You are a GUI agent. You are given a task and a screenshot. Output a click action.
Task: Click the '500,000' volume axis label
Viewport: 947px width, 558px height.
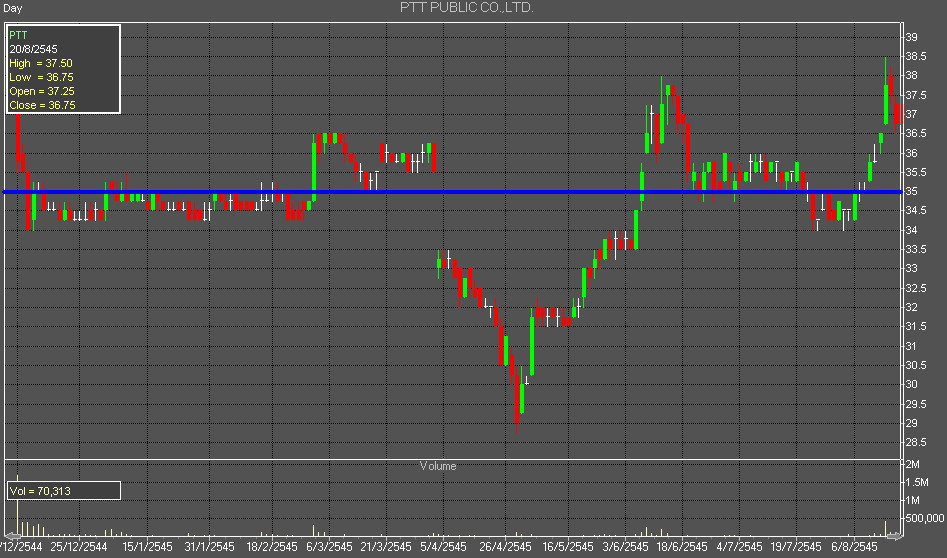tap(924, 518)
